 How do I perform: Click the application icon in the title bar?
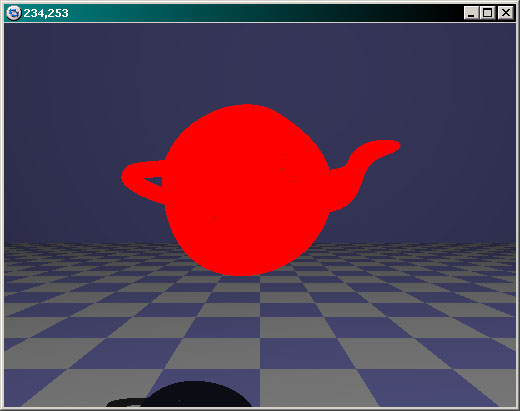coord(14,13)
